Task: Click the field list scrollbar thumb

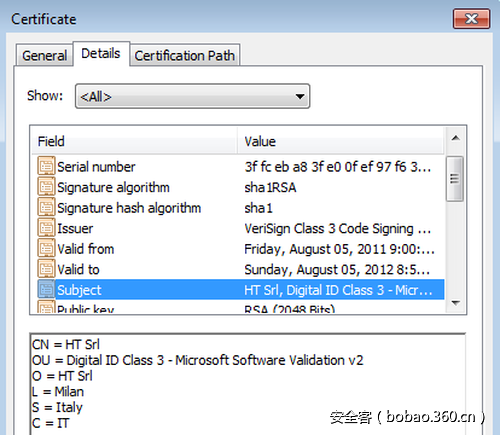Action: (x=455, y=179)
